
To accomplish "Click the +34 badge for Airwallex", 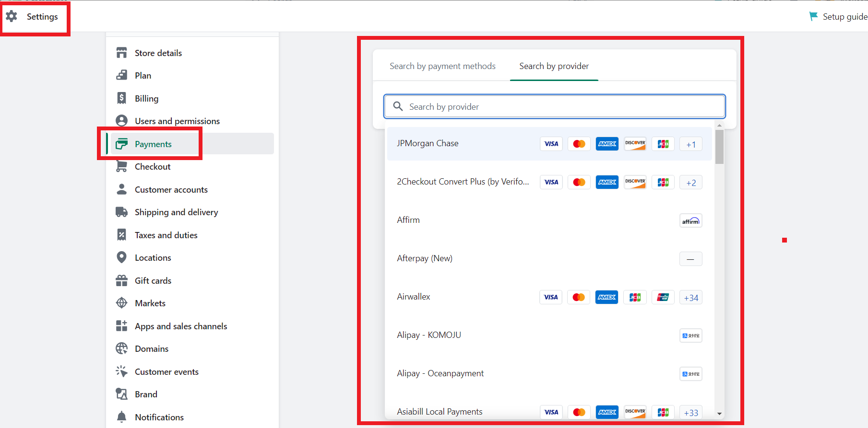I will point(691,297).
